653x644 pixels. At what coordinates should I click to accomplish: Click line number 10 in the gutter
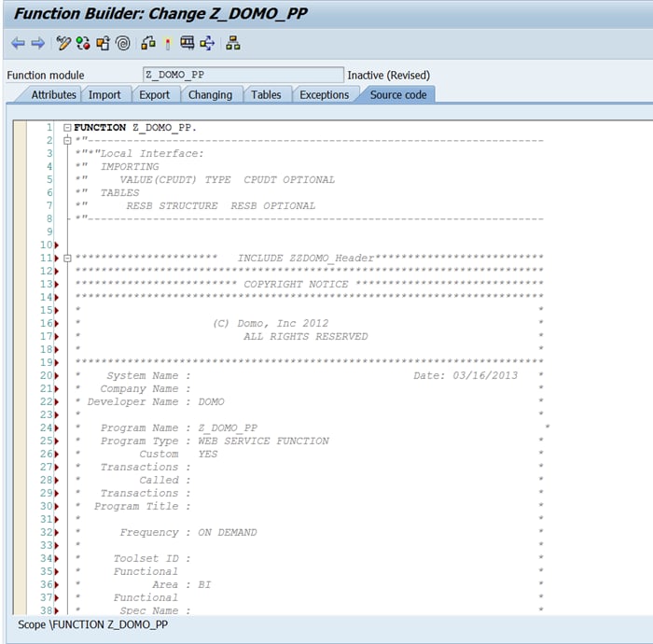click(47, 245)
